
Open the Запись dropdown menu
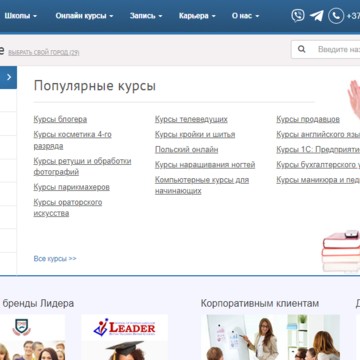(x=146, y=16)
